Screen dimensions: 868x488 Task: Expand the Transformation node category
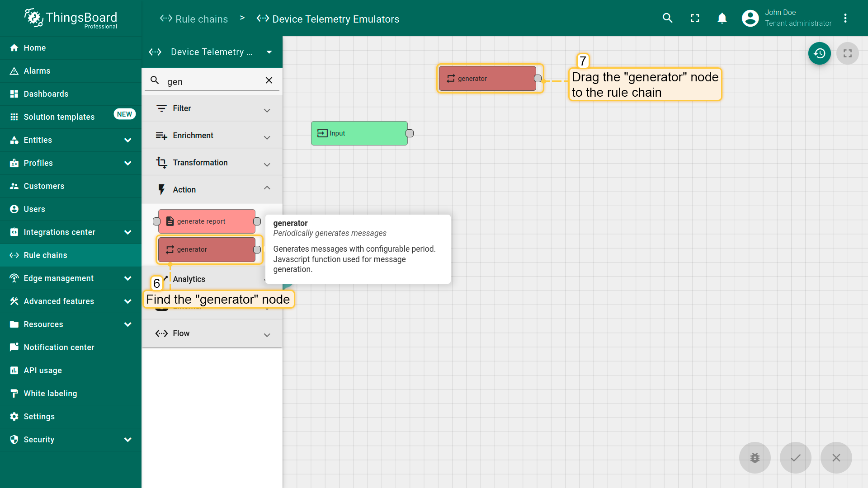point(267,164)
